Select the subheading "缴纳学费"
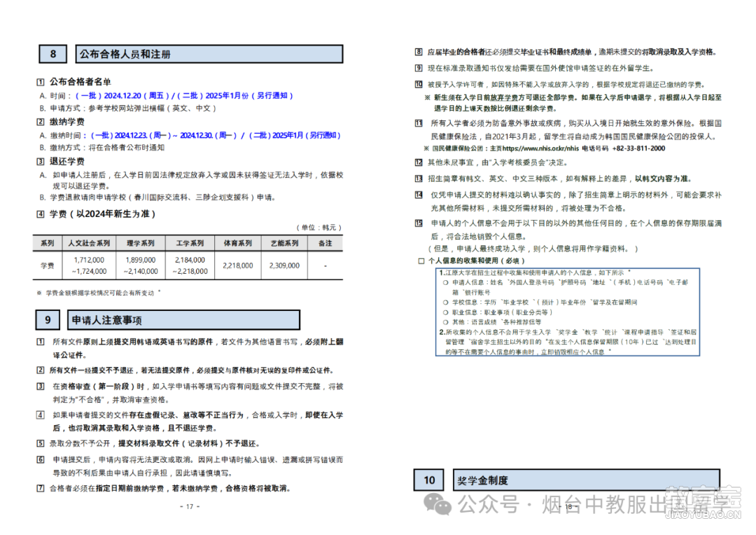 [x=67, y=122]
